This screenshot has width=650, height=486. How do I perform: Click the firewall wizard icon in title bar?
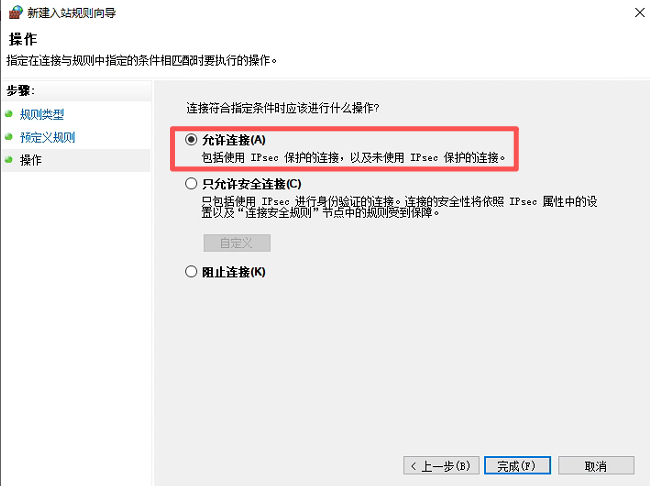pos(16,12)
